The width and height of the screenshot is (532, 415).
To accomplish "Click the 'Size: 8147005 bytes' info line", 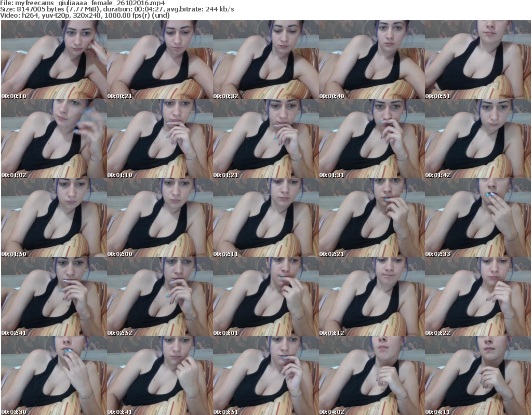I will (x=117, y=9).
